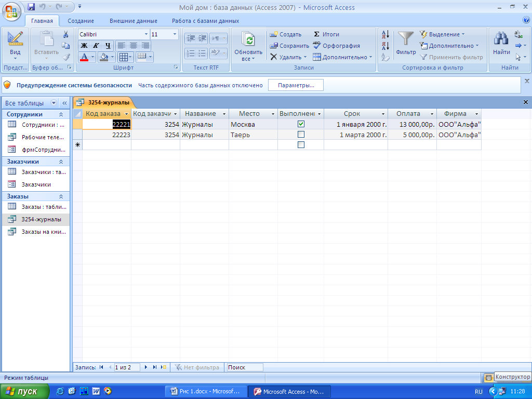Click Создать record button
The height and width of the screenshot is (399, 532).
(x=286, y=34)
